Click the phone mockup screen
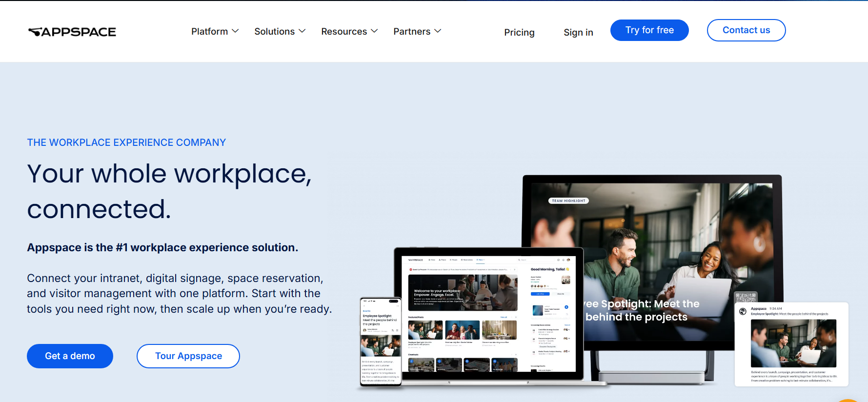The width and height of the screenshot is (868, 402). coord(381,342)
